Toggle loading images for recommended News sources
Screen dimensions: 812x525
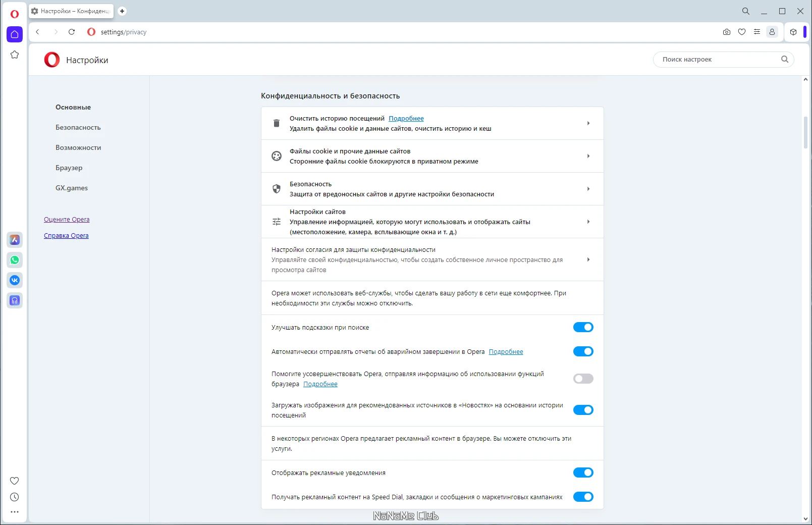click(x=583, y=410)
